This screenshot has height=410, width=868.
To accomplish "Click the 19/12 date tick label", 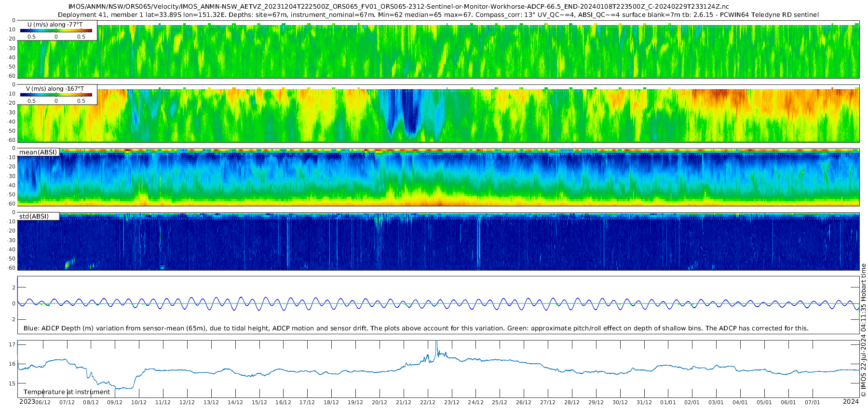I will pyautogui.click(x=355, y=402).
